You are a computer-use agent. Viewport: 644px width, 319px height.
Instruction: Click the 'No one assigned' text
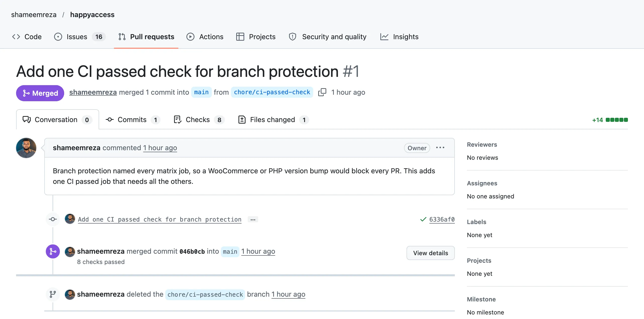pyautogui.click(x=490, y=196)
